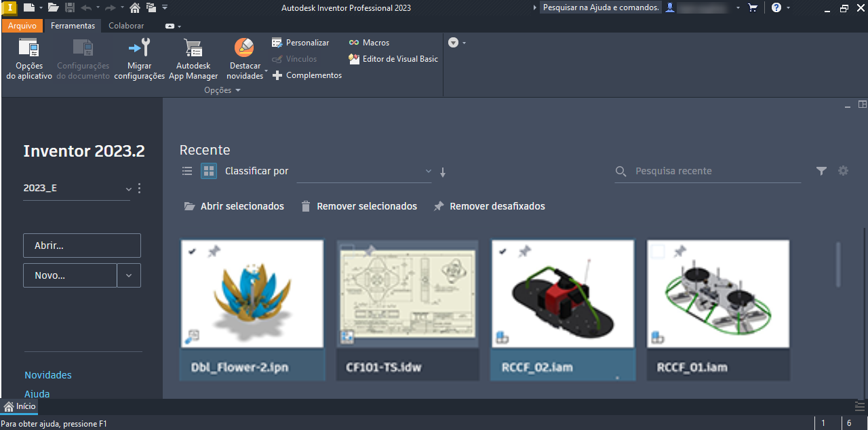This screenshot has height=430, width=868.
Task: Click the user account sign-in icon
Action: point(670,8)
